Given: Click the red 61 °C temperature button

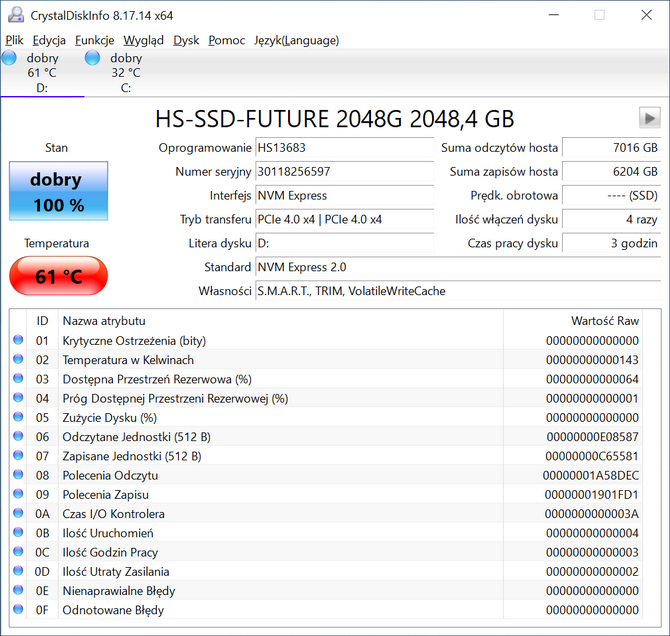Looking at the screenshot, I should (x=59, y=276).
